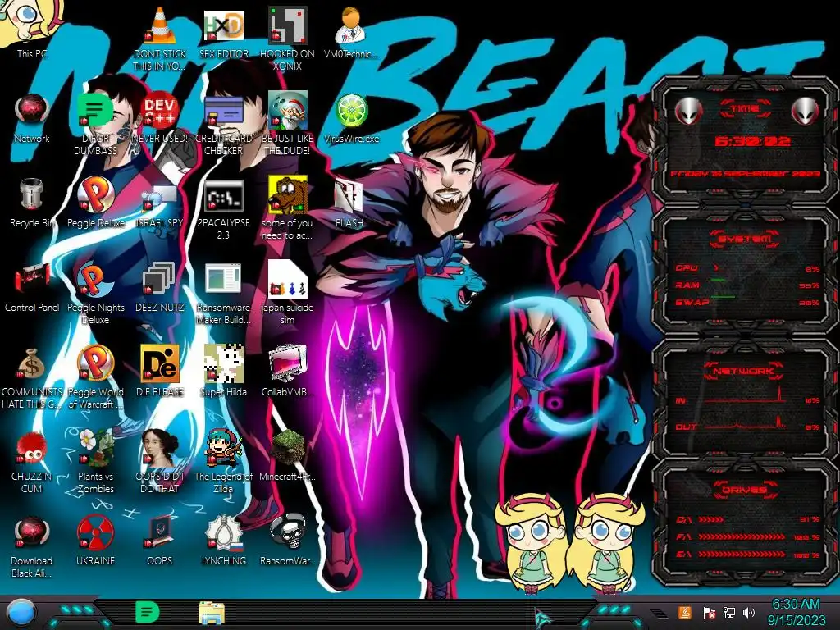Select the ISRAEL SPY shortcut

[x=160, y=197]
